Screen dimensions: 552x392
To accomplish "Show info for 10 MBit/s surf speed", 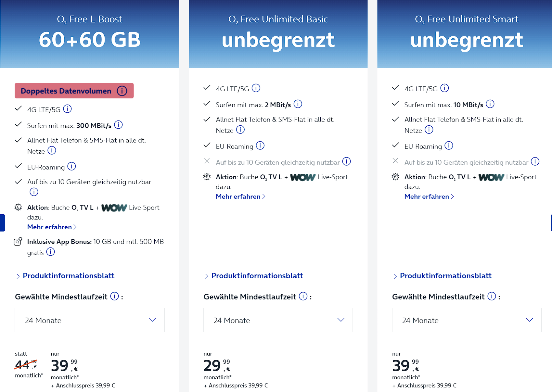I will [490, 104].
